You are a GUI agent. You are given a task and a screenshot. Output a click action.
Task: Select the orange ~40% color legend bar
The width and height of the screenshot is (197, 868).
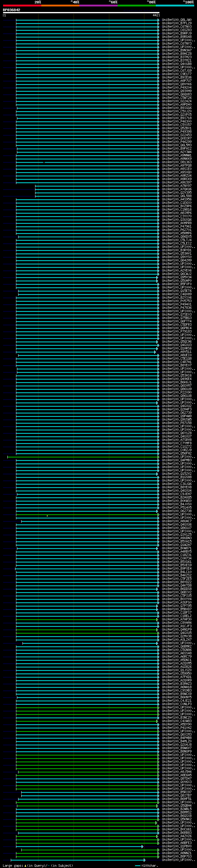[x=60, y=6]
